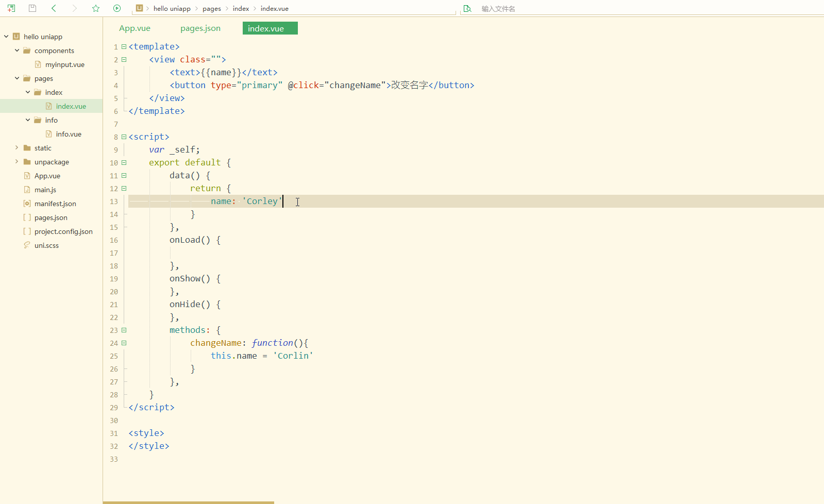
Task: Collapse the pages folder chevron
Action: (x=17, y=78)
